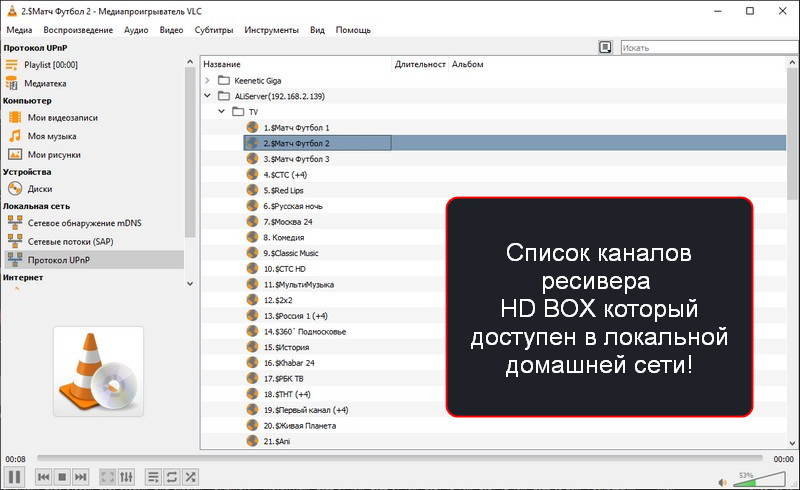Stop playback with the stop button

coord(62,477)
